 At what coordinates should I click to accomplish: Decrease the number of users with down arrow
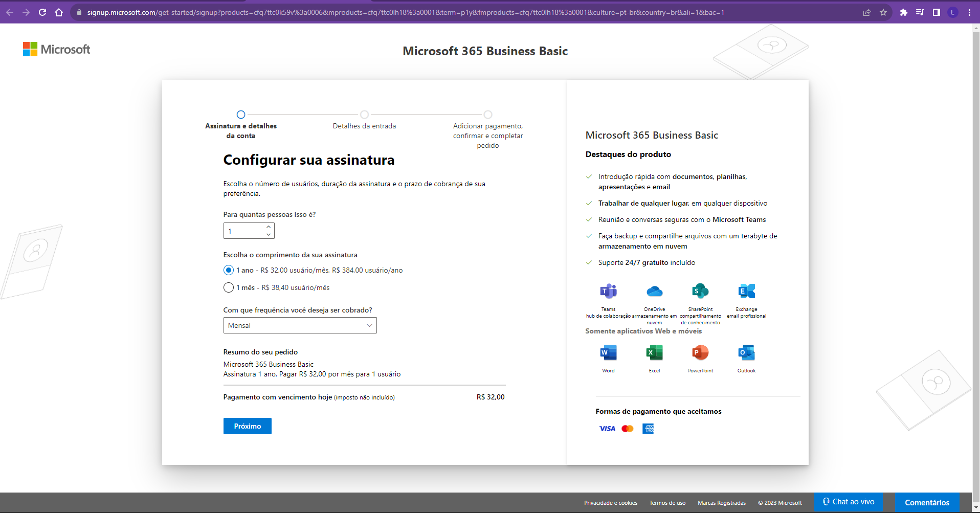269,234
